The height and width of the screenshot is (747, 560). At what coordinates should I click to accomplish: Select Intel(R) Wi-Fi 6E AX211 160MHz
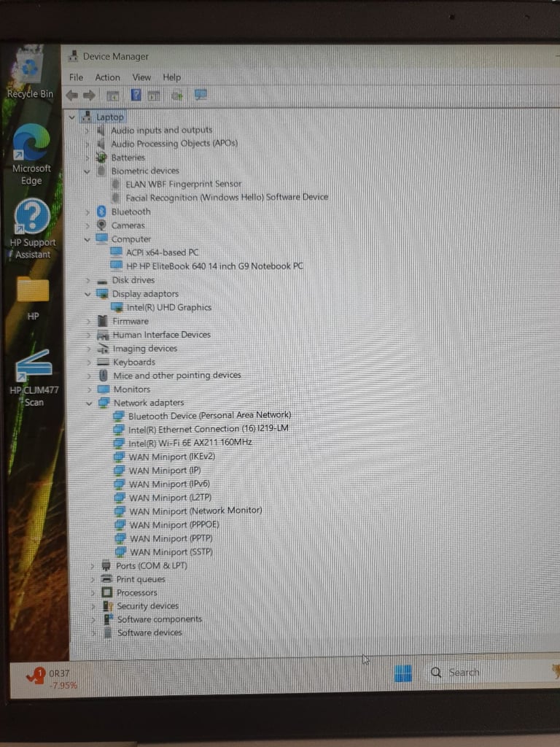click(190, 443)
